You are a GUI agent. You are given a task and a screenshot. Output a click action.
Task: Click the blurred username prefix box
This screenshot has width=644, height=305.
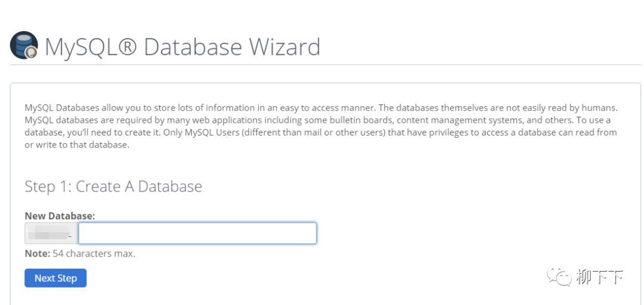click(51, 233)
